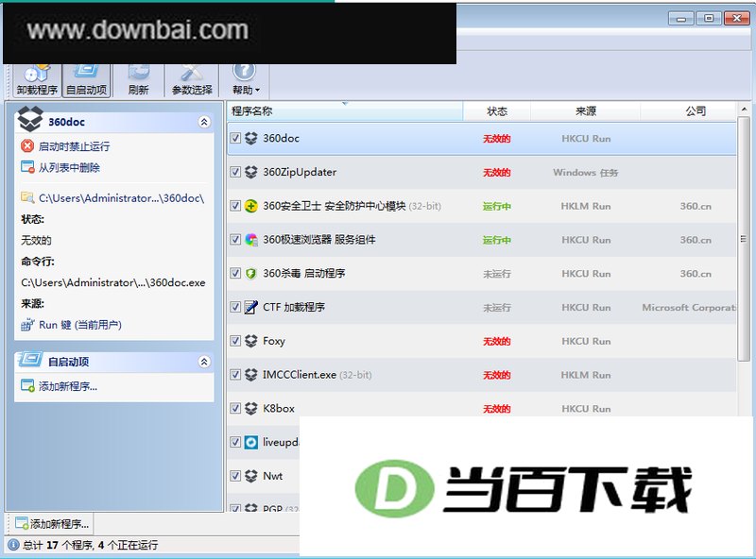
Task: Uncheck the Nwt checkbox
Action: pyautogui.click(x=235, y=476)
